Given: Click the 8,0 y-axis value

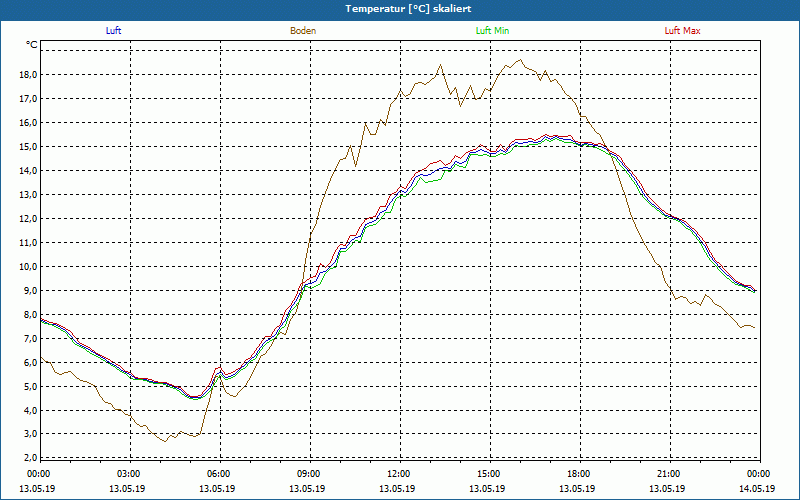Looking at the screenshot, I should (x=31, y=314).
